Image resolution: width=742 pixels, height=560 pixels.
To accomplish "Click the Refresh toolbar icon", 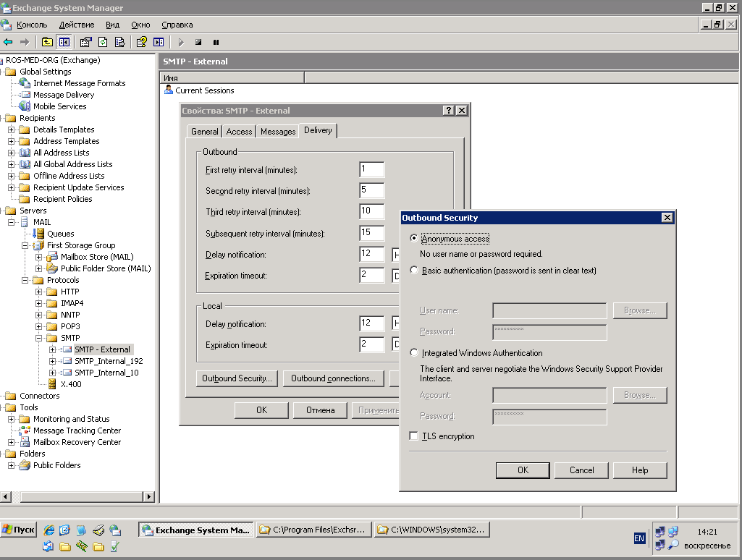I will [103, 42].
